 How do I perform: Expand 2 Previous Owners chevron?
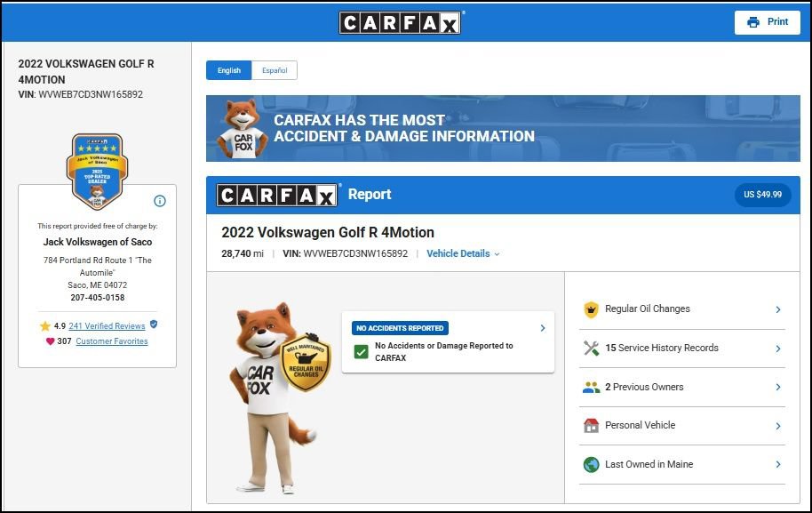click(x=778, y=387)
